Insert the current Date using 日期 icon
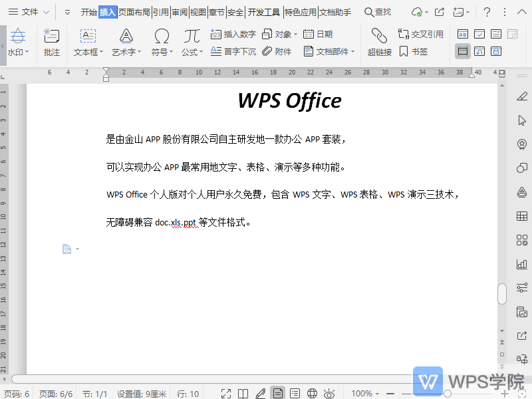Viewport: 532px width, 399px height. point(309,34)
